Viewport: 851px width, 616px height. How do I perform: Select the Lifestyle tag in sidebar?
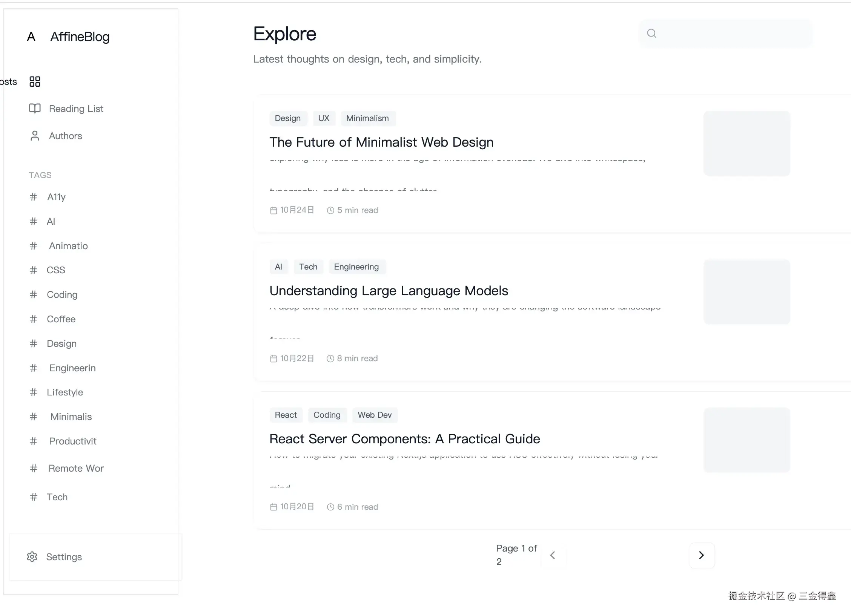click(x=65, y=392)
